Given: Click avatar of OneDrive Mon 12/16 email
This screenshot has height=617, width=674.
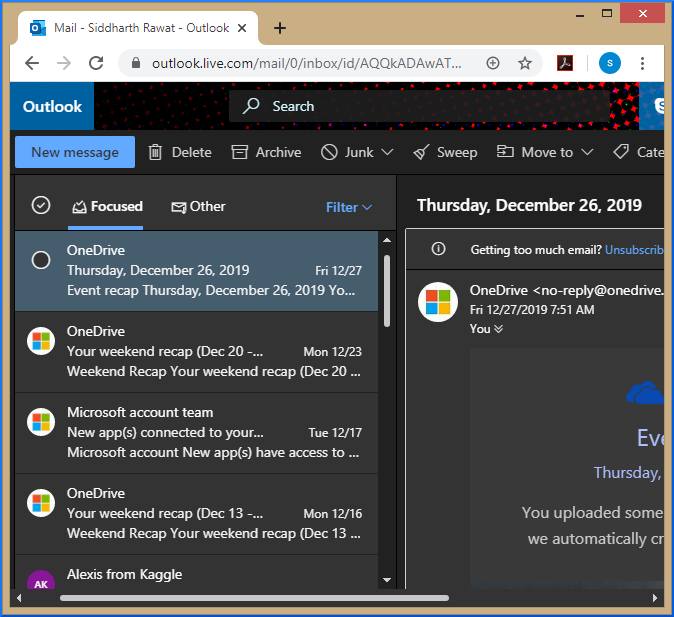Looking at the screenshot, I should coord(41,503).
